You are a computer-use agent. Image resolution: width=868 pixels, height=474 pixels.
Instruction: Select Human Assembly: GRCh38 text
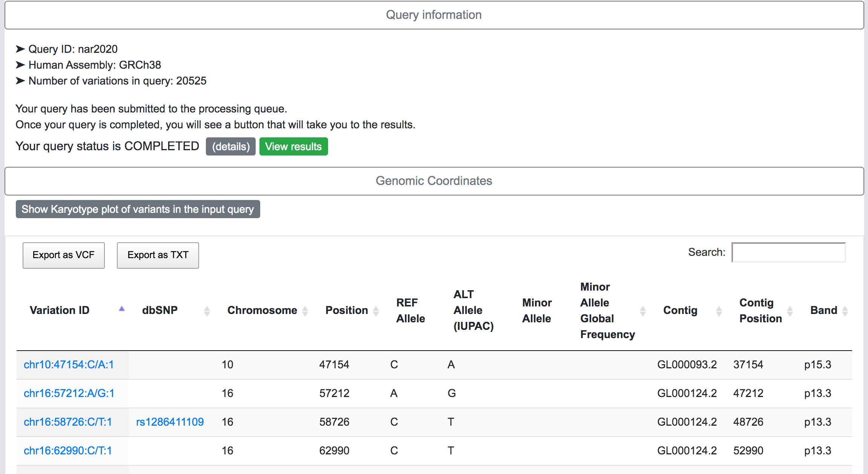pos(95,65)
